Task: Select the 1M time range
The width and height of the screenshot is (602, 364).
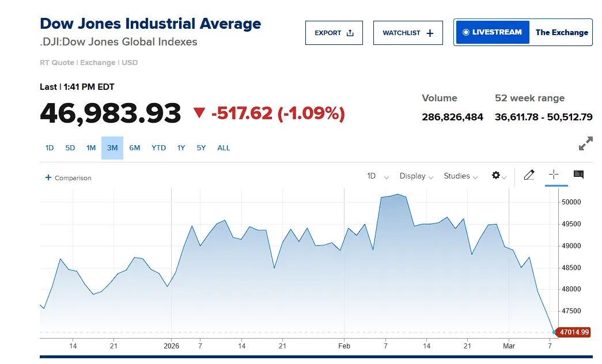Action: (91, 148)
